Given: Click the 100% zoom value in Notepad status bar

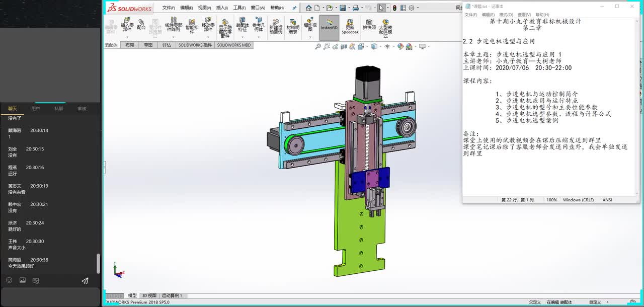Looking at the screenshot, I should (552, 200).
